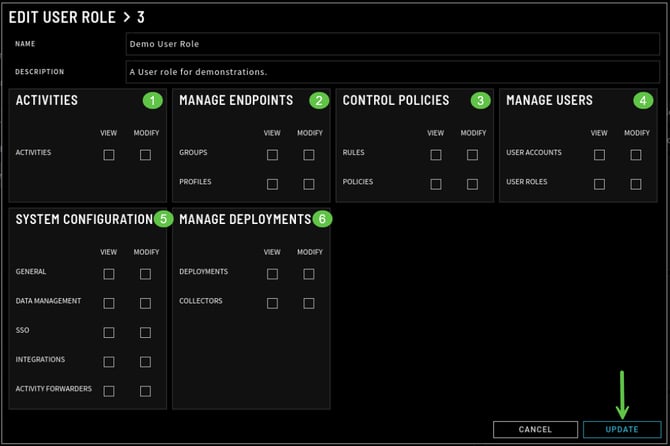Enable Modify permission for Collectors
The width and height of the screenshot is (670, 446).
[x=309, y=303]
